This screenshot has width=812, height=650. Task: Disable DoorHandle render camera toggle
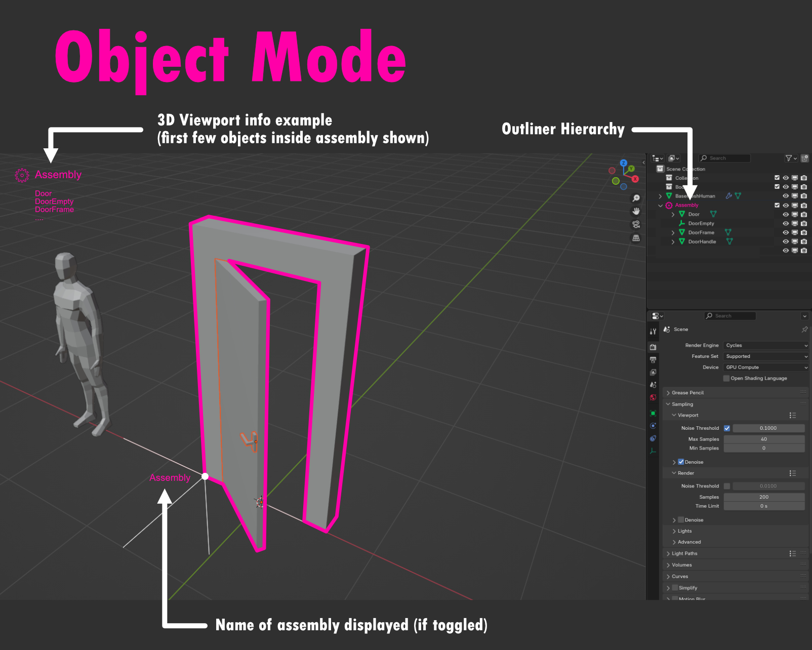coord(804,241)
